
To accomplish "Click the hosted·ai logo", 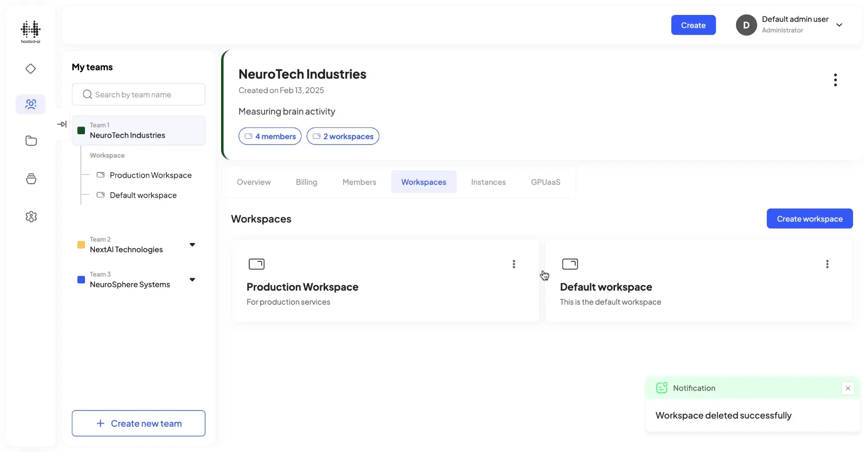I will click(x=30, y=32).
